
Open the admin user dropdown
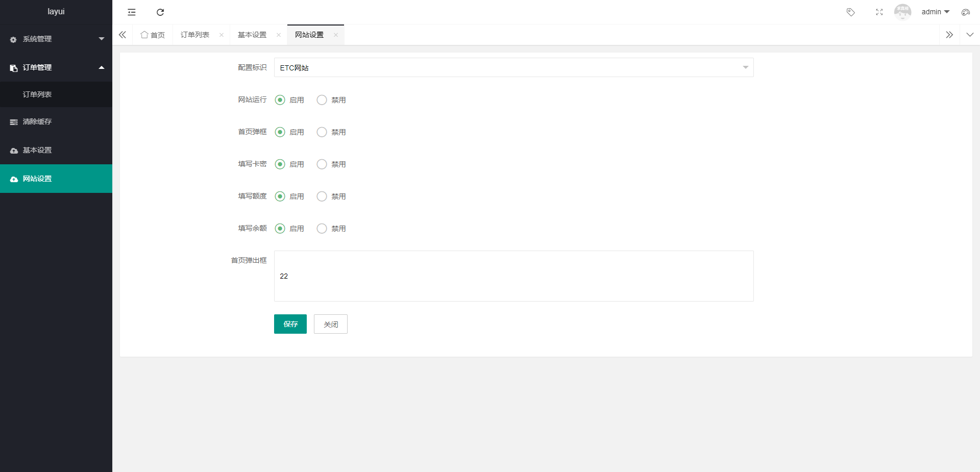pyautogui.click(x=935, y=12)
